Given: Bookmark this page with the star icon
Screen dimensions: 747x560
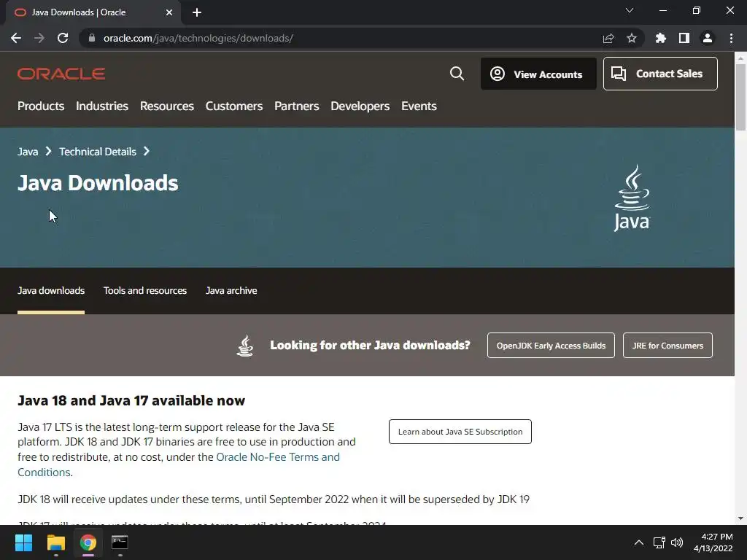Looking at the screenshot, I should coord(632,38).
